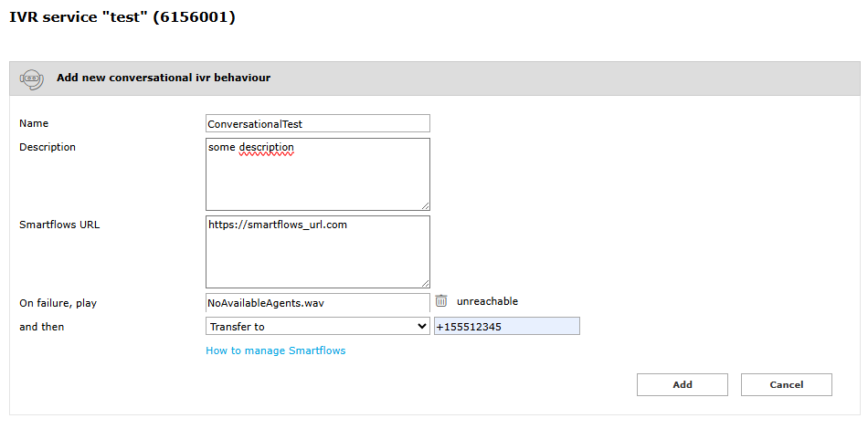
Task: Click the transfer phone number field +155512345
Action: point(506,326)
